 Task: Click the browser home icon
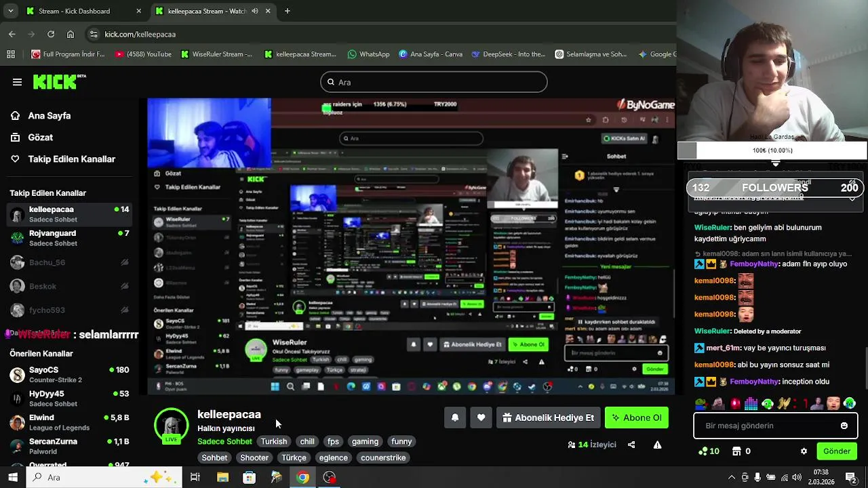pyautogui.click(x=71, y=34)
